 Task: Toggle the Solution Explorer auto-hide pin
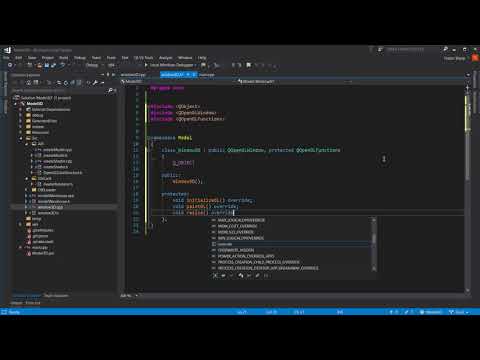[108, 75]
